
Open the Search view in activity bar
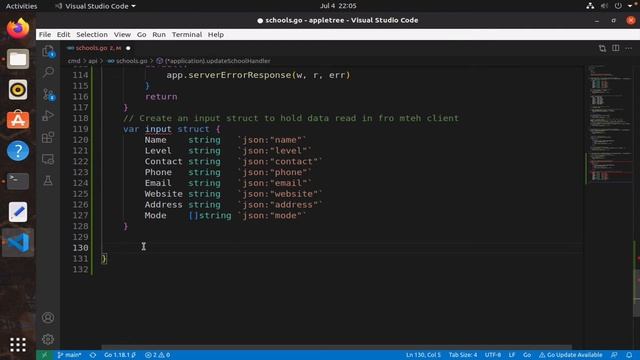[x=48, y=72]
